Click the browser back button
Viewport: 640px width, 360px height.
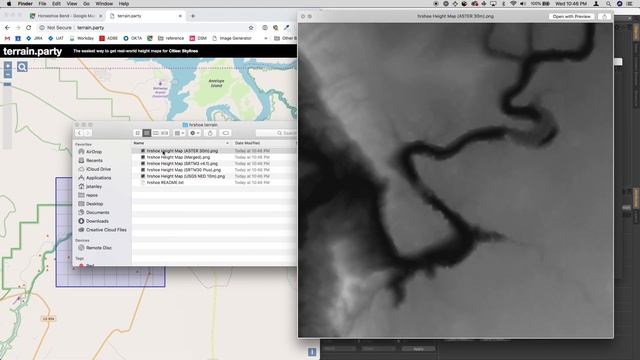pos(7,28)
